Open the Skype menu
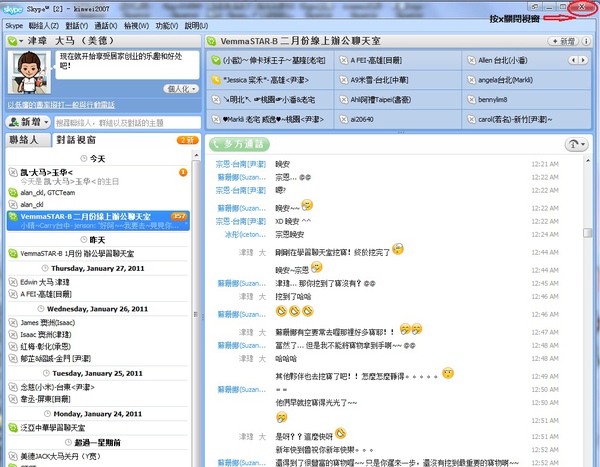This screenshot has height=467, width=600. click(x=14, y=26)
